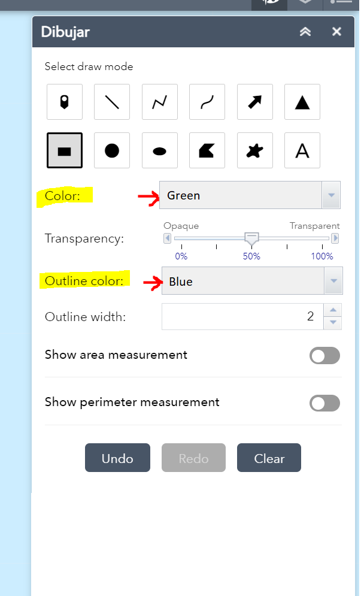Select the point marker draw mode

point(64,102)
